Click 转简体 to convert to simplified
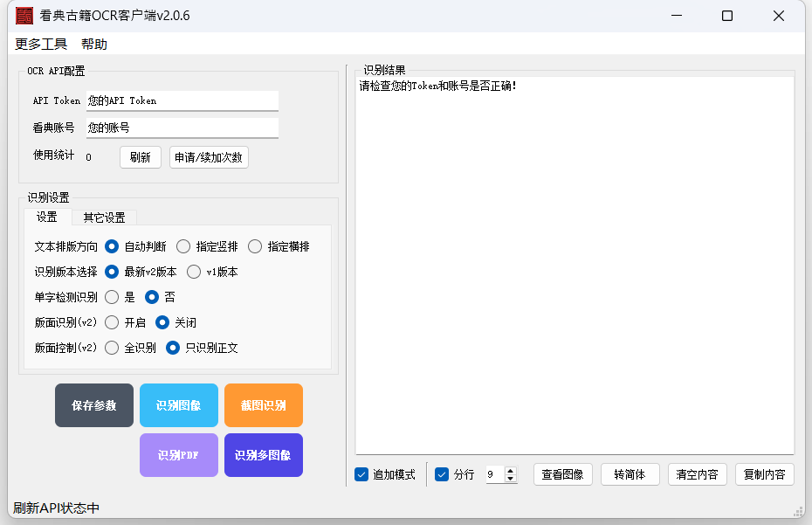Viewport: 812px width, 525px height. point(630,474)
